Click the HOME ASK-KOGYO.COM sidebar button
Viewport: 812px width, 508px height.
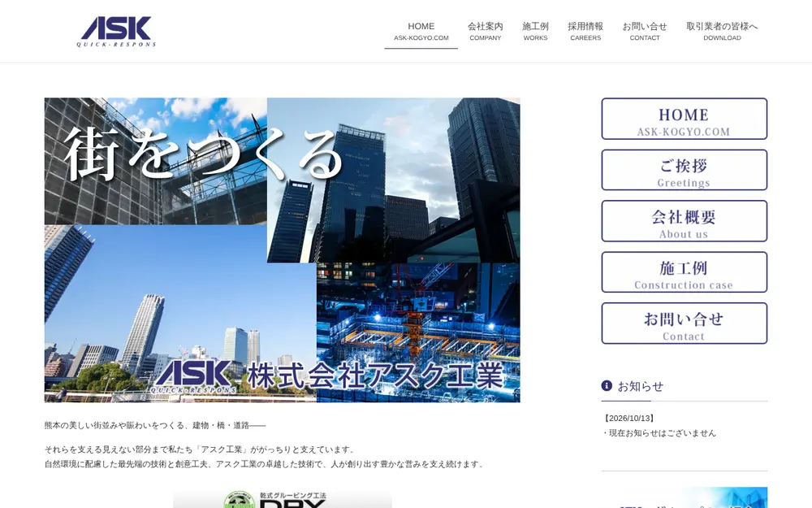[684, 119]
